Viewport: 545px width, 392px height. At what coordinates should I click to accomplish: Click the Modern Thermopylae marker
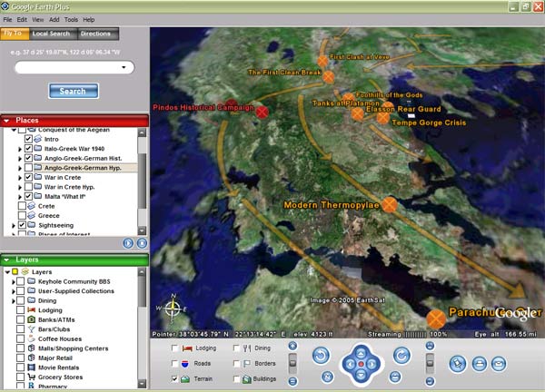click(x=390, y=205)
